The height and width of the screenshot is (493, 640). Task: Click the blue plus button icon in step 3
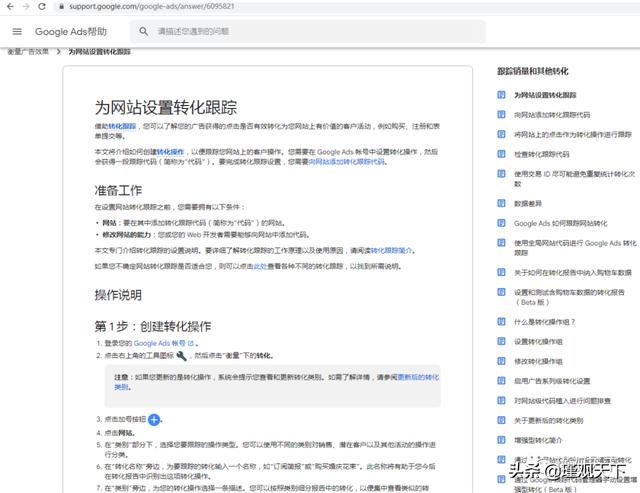pos(154,419)
